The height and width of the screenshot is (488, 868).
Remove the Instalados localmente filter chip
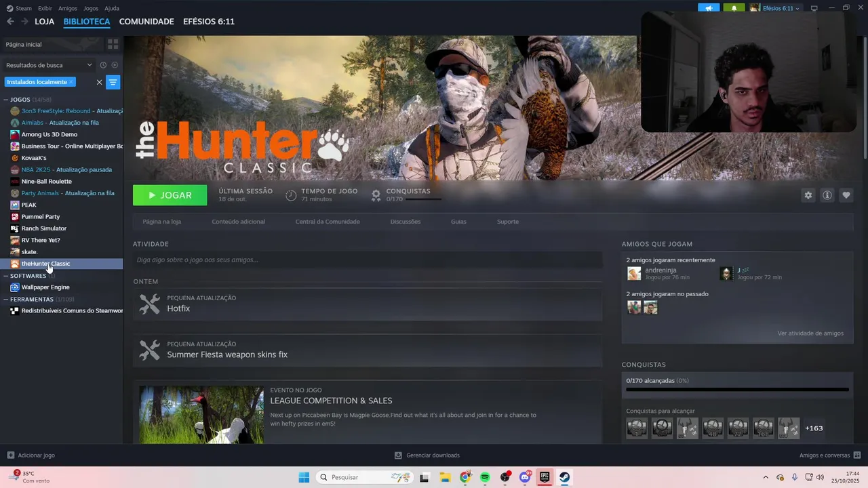tap(71, 82)
